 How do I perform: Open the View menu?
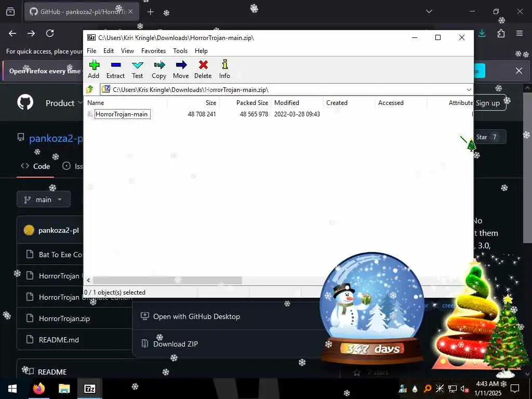pos(128,51)
